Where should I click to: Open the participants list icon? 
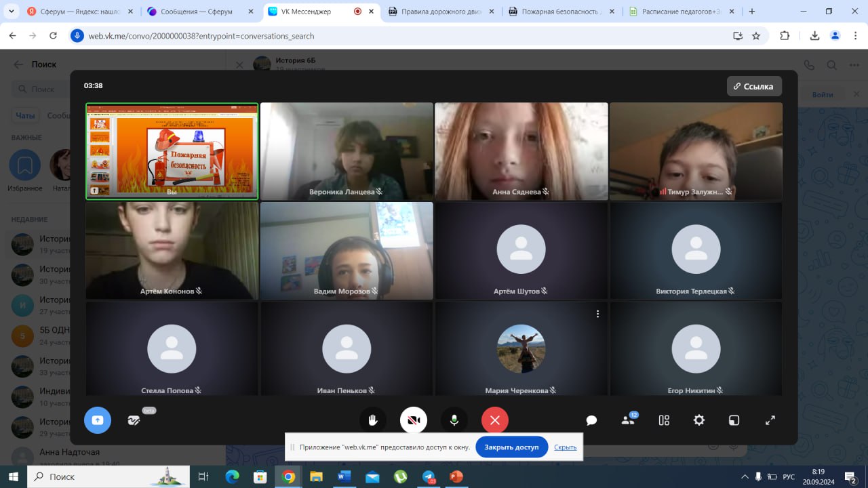click(628, 420)
